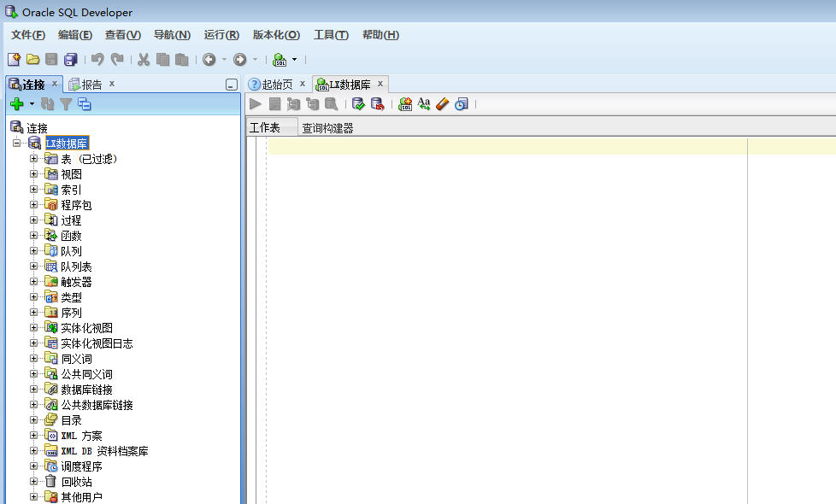The width and height of the screenshot is (836, 504).
Task: Click the Clear eraser icon
Action: (x=443, y=104)
